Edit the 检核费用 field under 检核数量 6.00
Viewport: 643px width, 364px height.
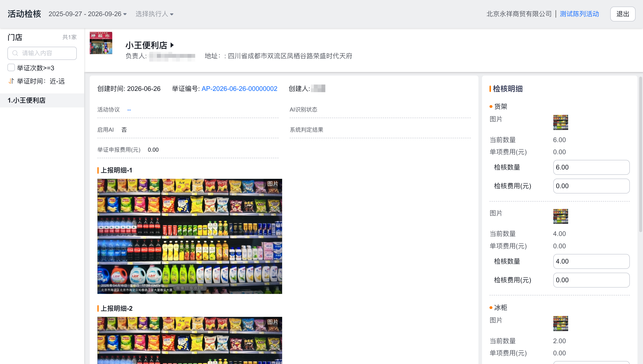click(x=591, y=186)
